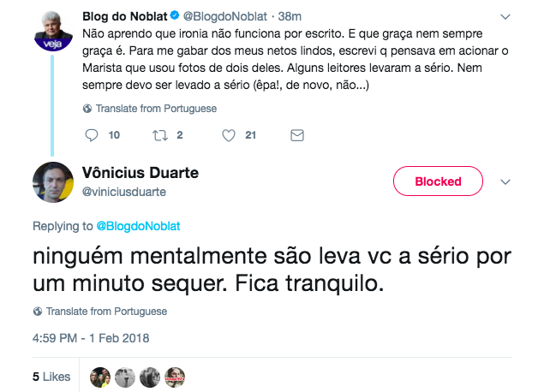The width and height of the screenshot is (544, 392).
Task: Like the Blog do Noblat tweet
Action: coord(229,135)
